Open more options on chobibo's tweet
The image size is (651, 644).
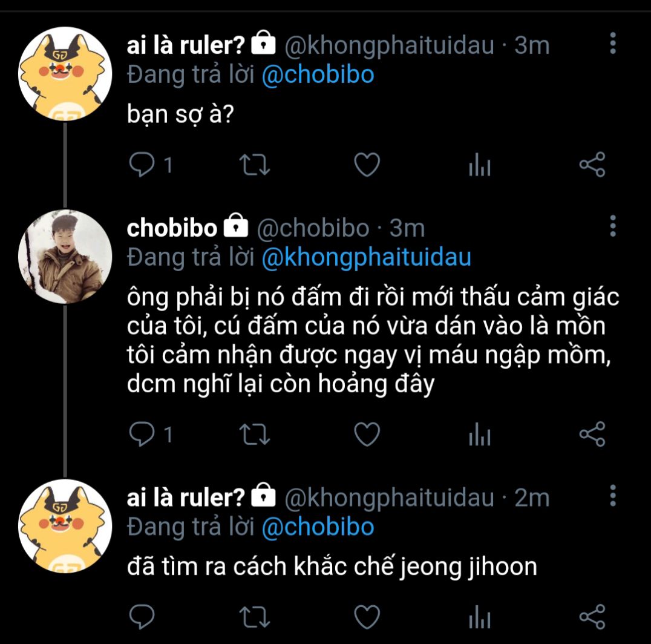(613, 226)
